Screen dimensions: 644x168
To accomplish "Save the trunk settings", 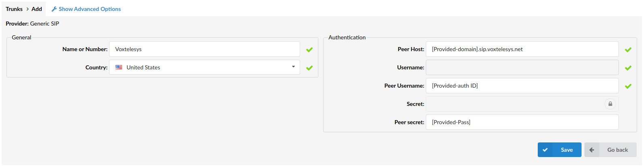I will [x=560, y=150].
